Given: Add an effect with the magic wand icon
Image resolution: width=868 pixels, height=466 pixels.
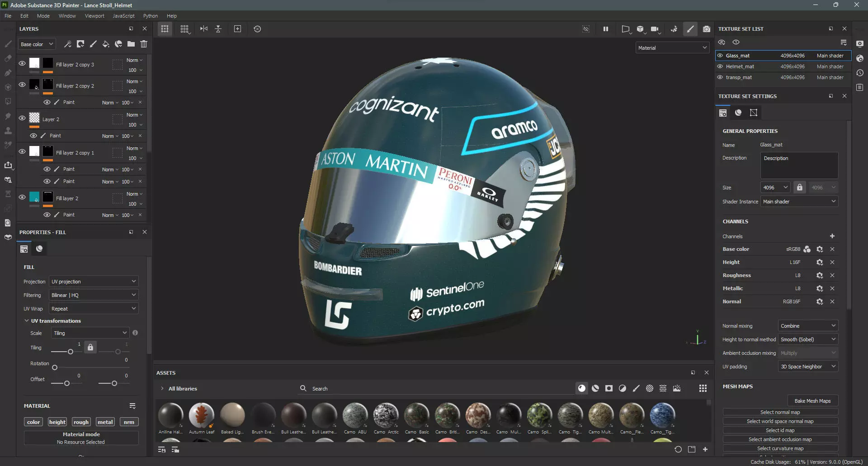Looking at the screenshot, I should (68, 44).
